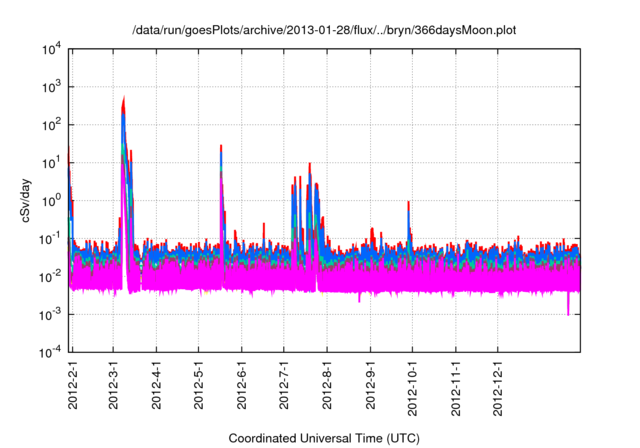Select the 2012-6-1 date tick label
The image size is (640, 448).
coord(243,383)
